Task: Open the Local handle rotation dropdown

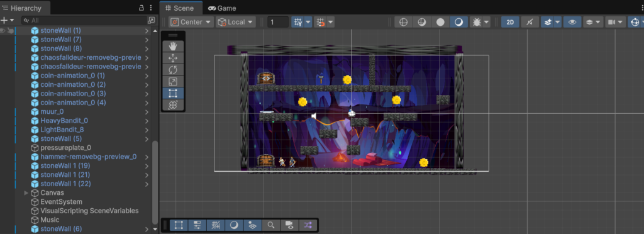Action: click(x=236, y=22)
